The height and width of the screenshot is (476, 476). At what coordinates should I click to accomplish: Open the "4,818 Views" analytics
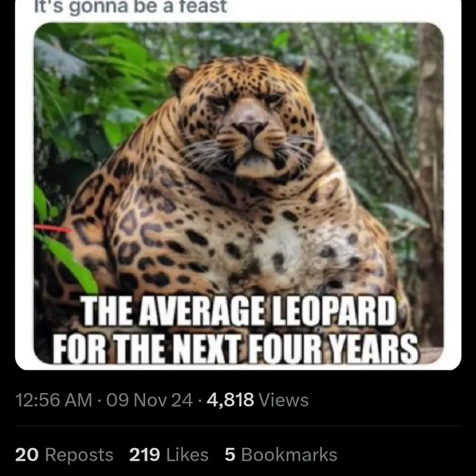point(258,400)
